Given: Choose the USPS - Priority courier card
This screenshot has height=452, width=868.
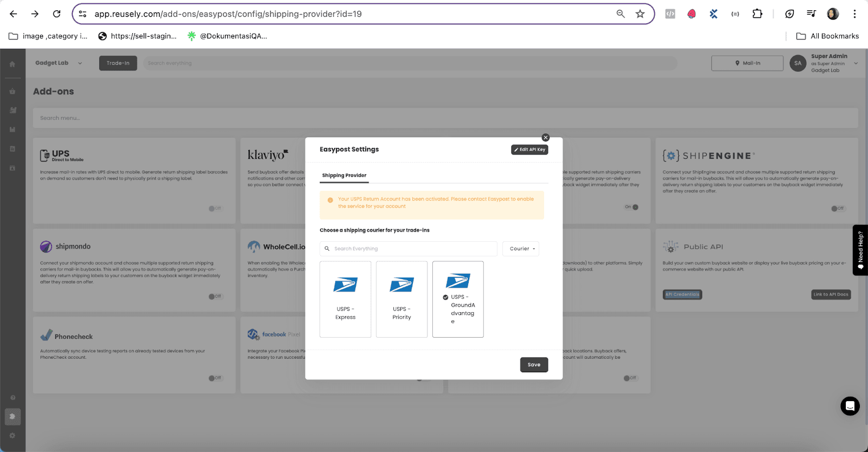Looking at the screenshot, I should (402, 299).
